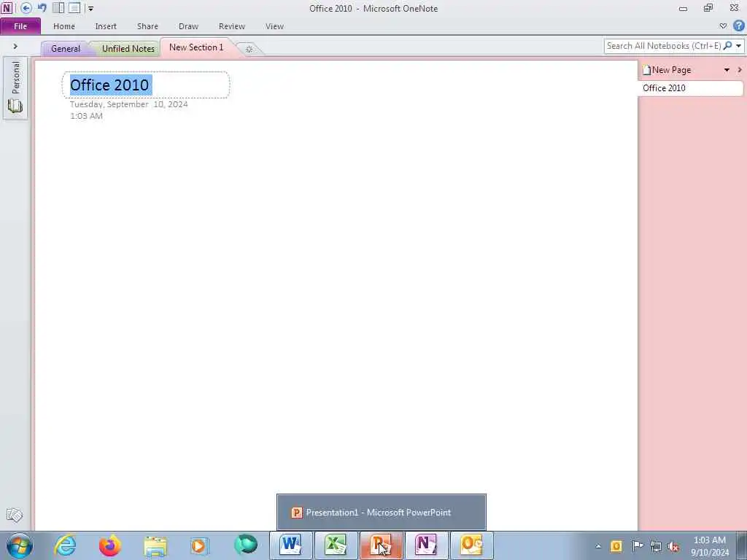Screen dimensions: 747x560
Task: Open the View ribbon tab
Action: click(x=274, y=26)
